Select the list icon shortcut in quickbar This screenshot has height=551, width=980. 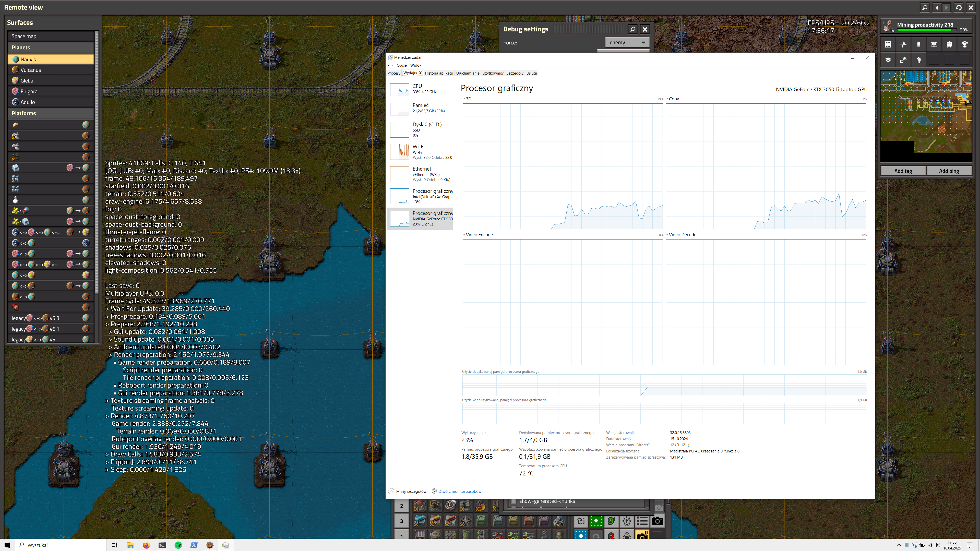(642, 521)
